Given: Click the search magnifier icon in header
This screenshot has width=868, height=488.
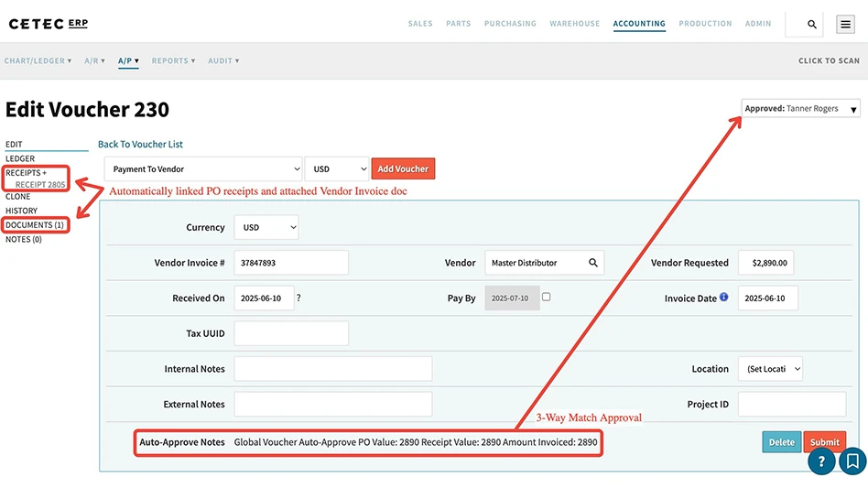Looking at the screenshot, I should (x=812, y=25).
